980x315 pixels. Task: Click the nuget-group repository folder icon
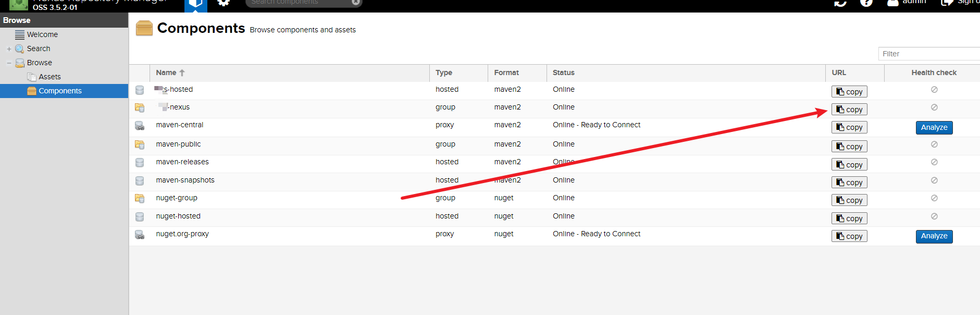pos(140,198)
